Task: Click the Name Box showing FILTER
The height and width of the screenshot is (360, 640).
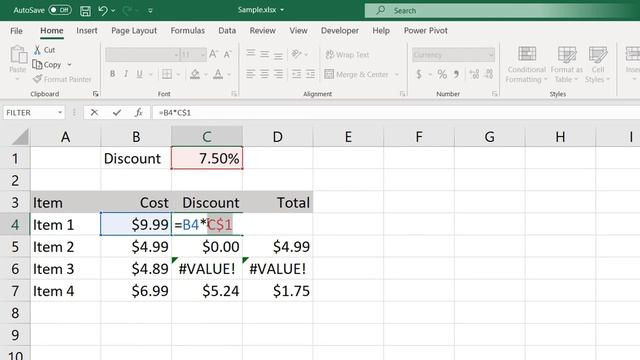Action: [x=33, y=113]
